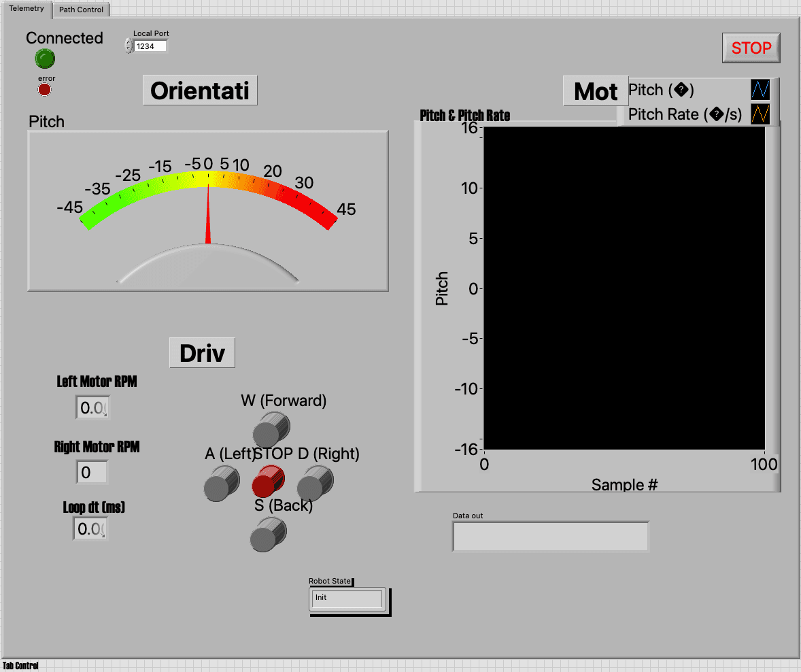Click the chart's 16 y-axis maximum value
This screenshot has width=801, height=672.
pyautogui.click(x=469, y=128)
